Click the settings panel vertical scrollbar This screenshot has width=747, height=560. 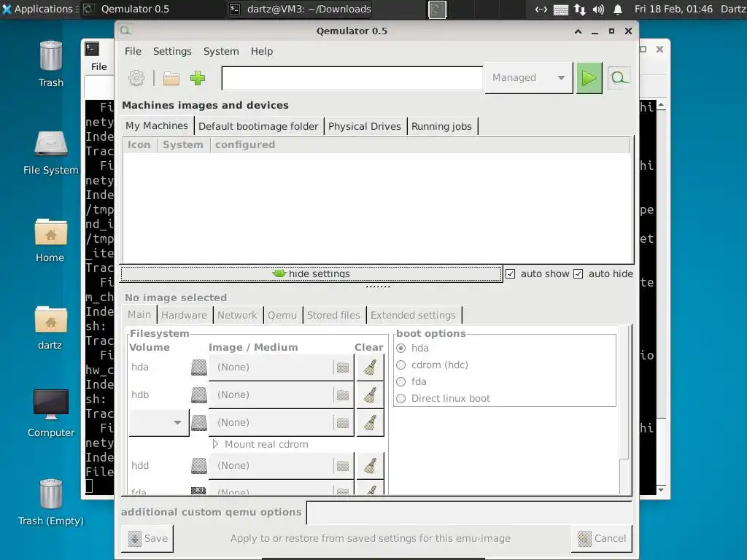[624, 410]
